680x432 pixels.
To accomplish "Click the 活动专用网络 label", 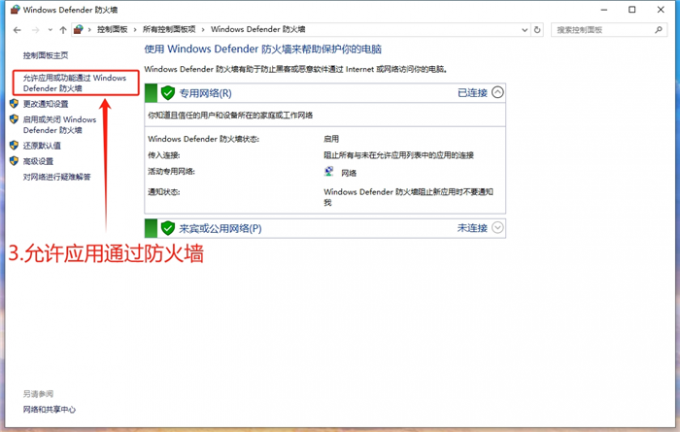I will click(x=171, y=172).
